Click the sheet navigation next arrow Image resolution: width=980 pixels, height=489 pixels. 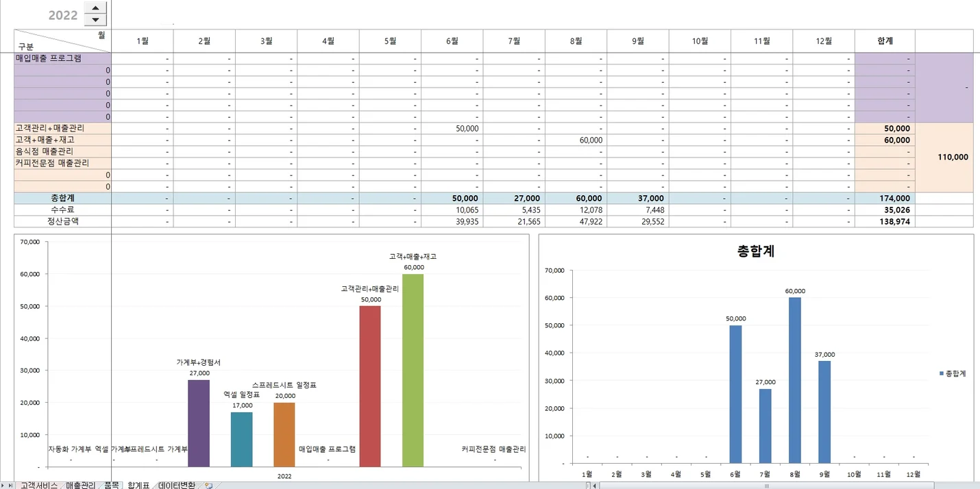click(x=3, y=486)
